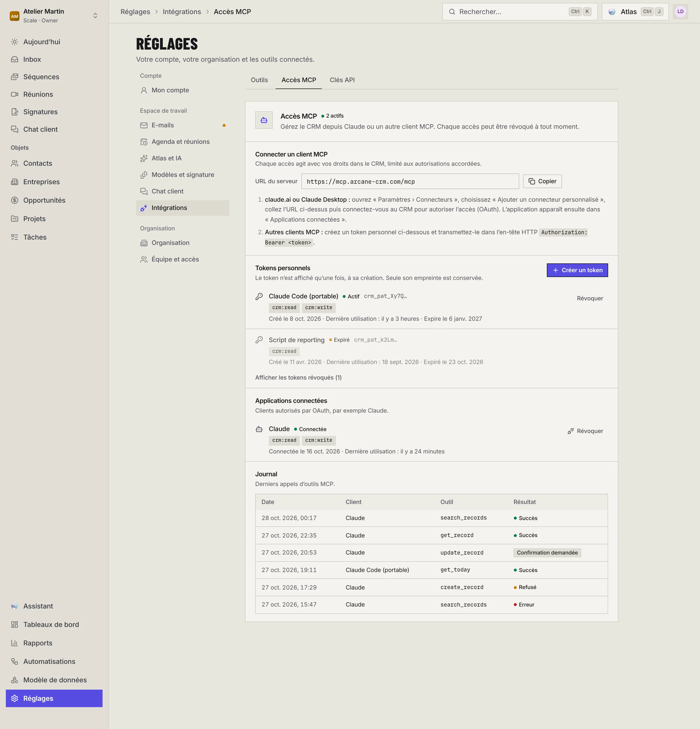This screenshot has height=729, width=700.
Task: Open Réunions video icon
Action: tap(15, 94)
